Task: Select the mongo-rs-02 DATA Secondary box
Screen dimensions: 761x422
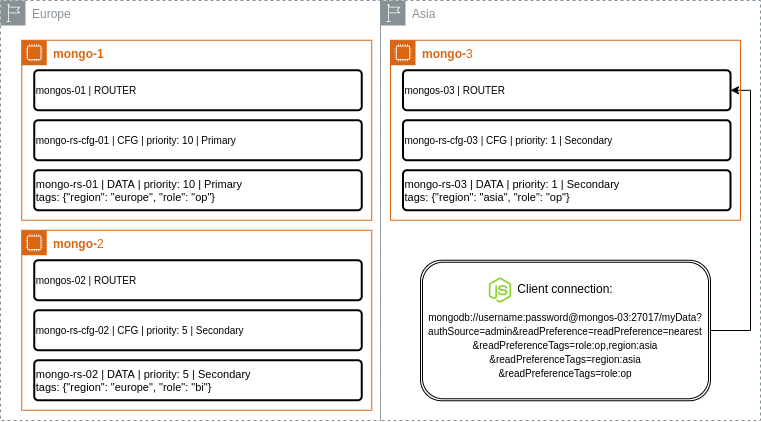Action: 197,380
